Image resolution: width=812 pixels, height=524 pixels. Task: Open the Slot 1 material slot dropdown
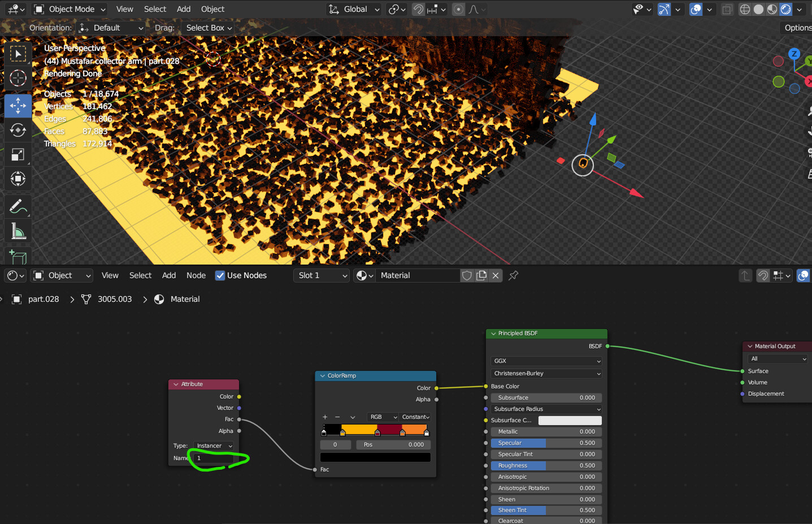[321, 275]
